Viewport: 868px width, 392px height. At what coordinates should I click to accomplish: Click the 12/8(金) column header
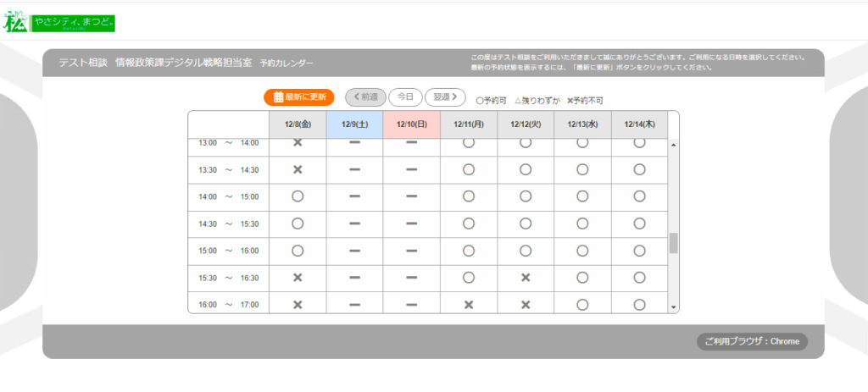point(298,125)
